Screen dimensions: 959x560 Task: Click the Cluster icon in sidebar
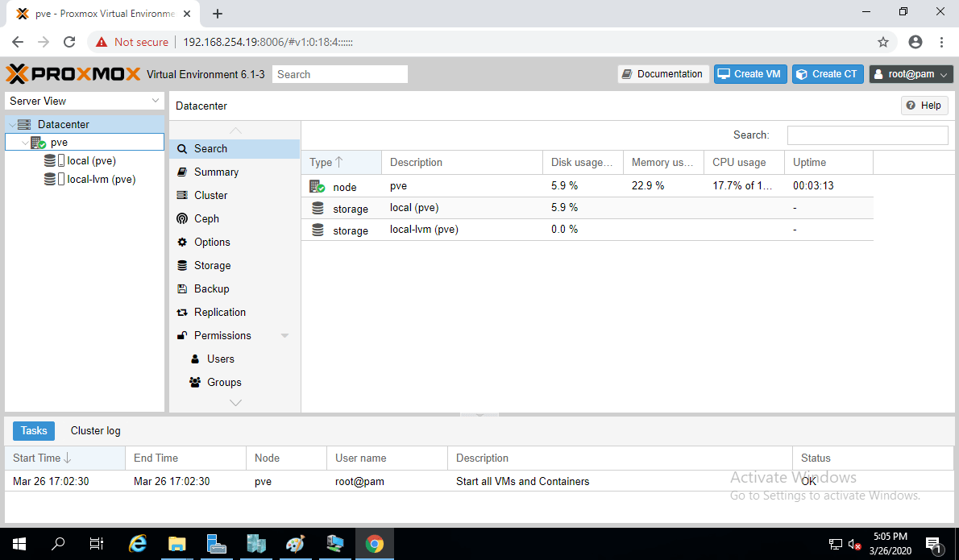coord(182,195)
